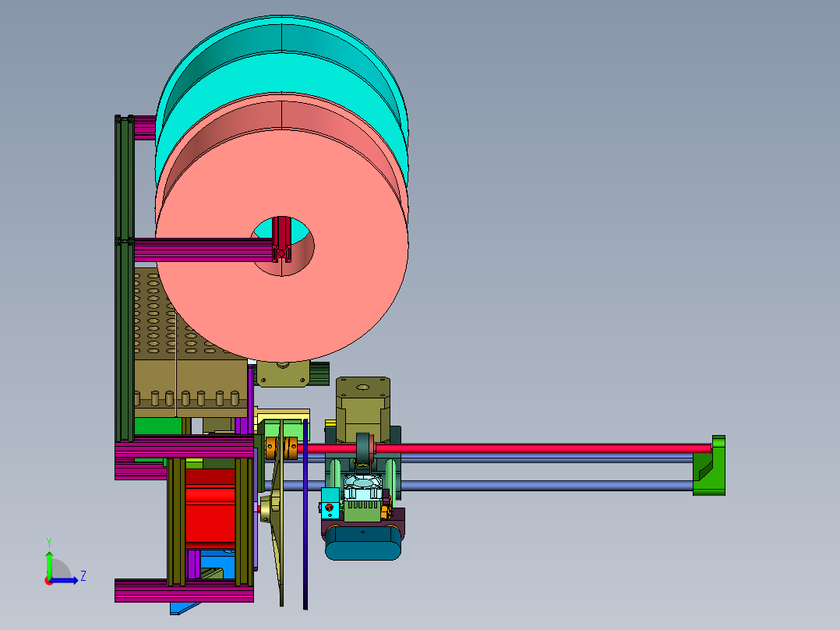The image size is (840, 630).
Task: Select the green heatsink below the fan
Action: click(362, 511)
